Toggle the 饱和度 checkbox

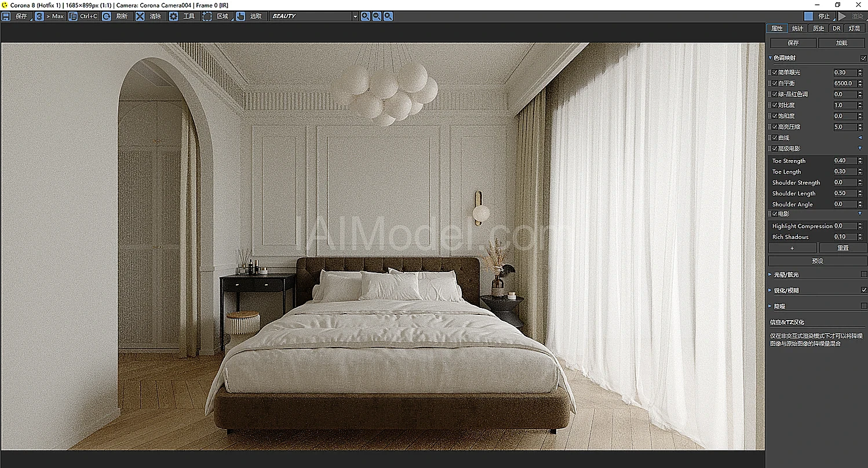click(775, 116)
